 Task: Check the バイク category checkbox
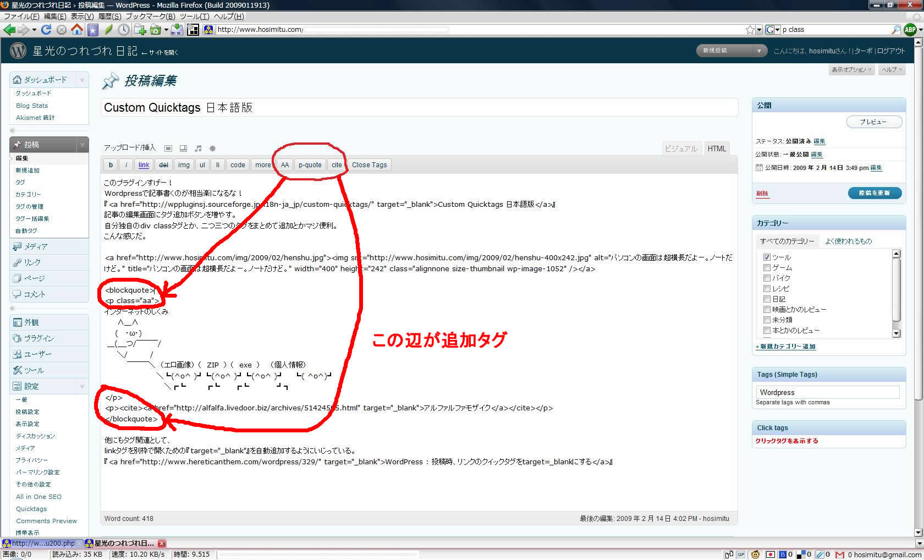pyautogui.click(x=767, y=278)
